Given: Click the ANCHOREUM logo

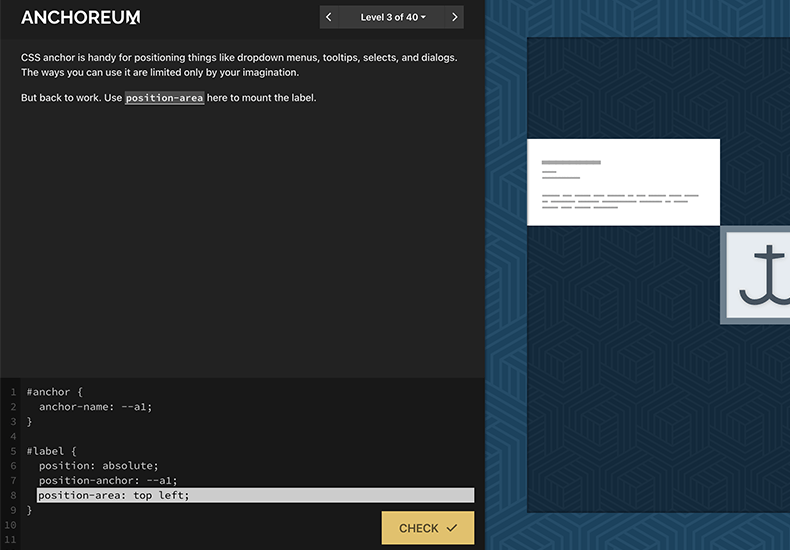Looking at the screenshot, I should (x=81, y=18).
